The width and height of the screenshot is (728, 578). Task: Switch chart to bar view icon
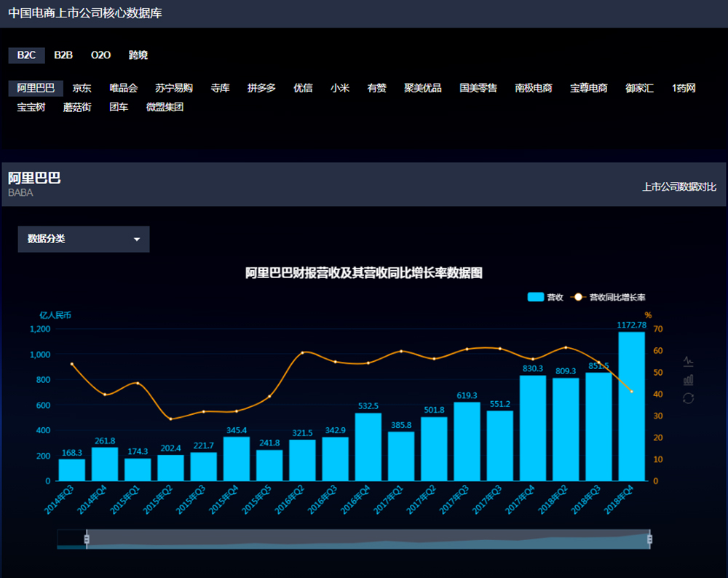(x=688, y=380)
